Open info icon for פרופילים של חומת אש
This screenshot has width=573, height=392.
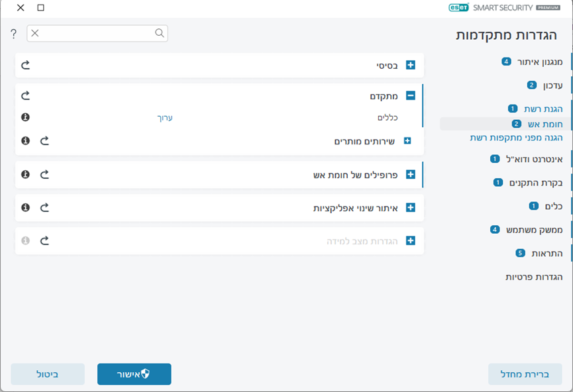point(25,174)
